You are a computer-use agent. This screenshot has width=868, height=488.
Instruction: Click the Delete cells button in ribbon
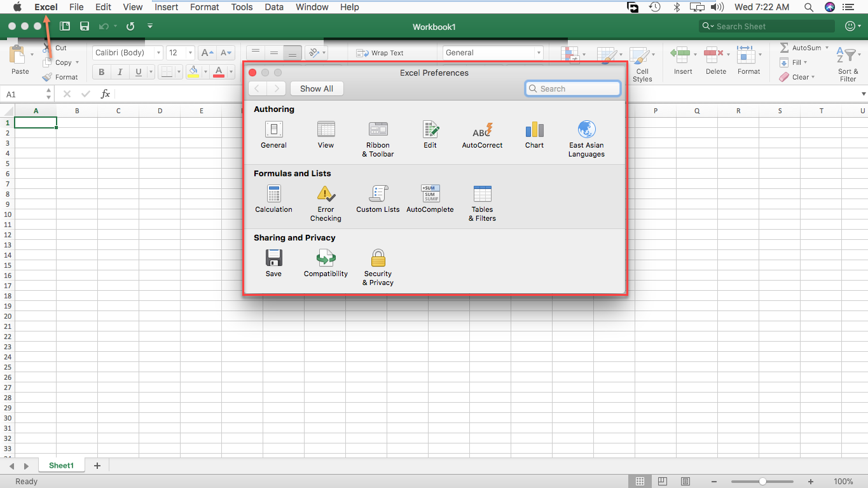click(x=716, y=60)
